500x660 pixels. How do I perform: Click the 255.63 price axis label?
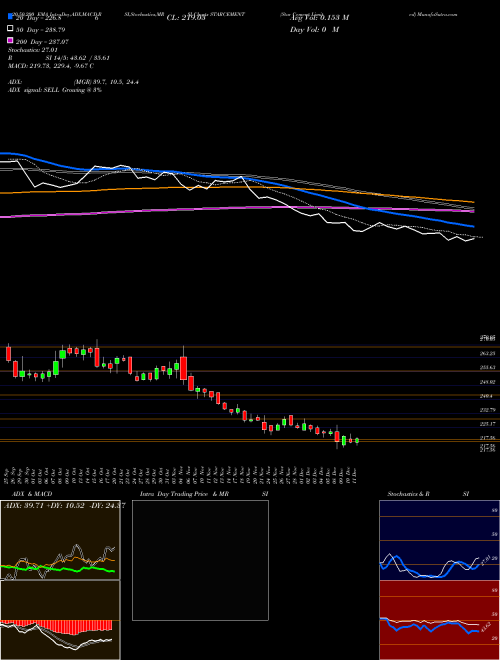pos(487,367)
